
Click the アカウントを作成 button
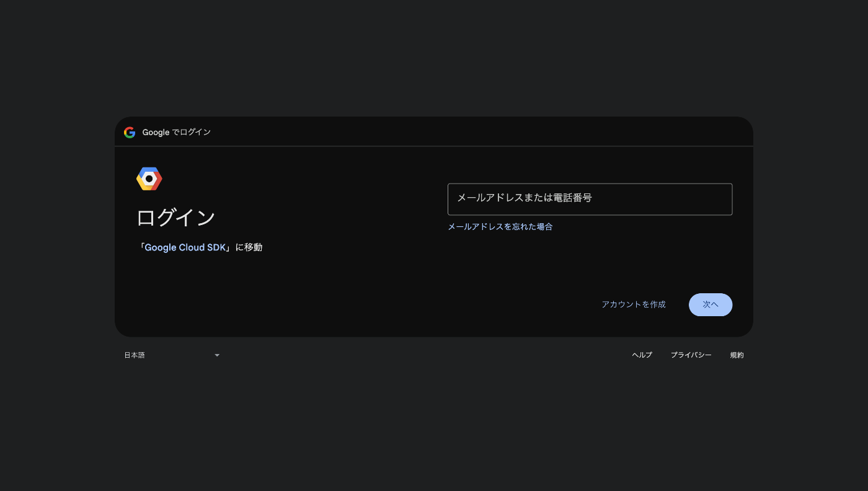[x=634, y=304]
